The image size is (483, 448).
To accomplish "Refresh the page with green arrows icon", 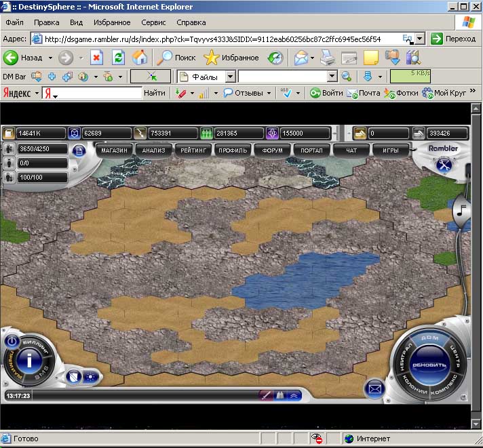I will [118, 58].
